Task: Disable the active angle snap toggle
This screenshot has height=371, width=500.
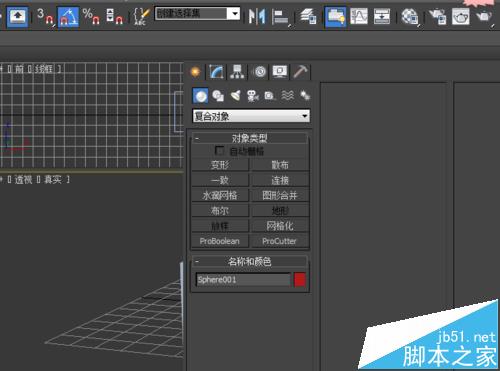Action: [x=68, y=17]
